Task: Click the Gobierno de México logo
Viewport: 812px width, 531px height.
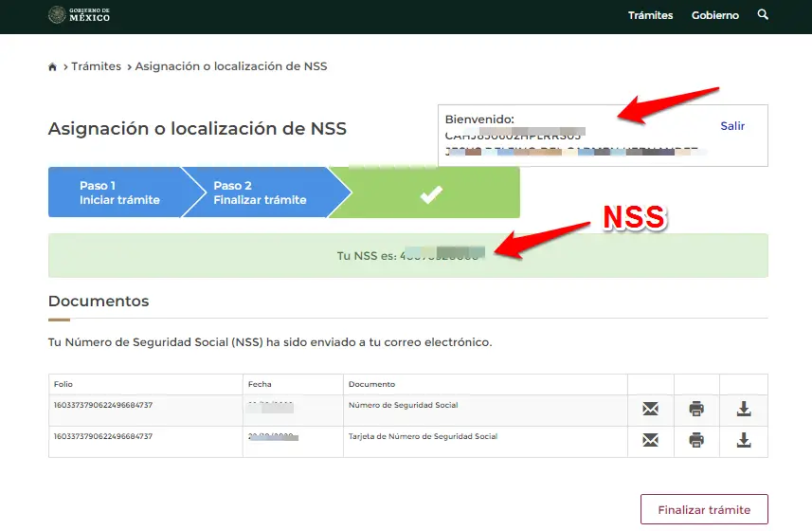Action: point(79,14)
